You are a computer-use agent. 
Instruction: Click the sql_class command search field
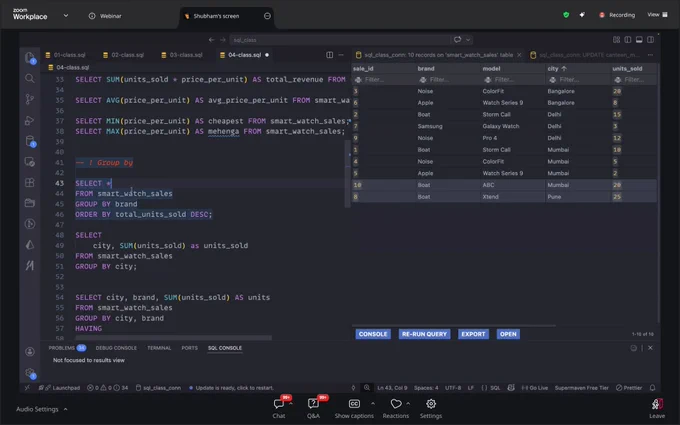pyautogui.click(x=340, y=39)
